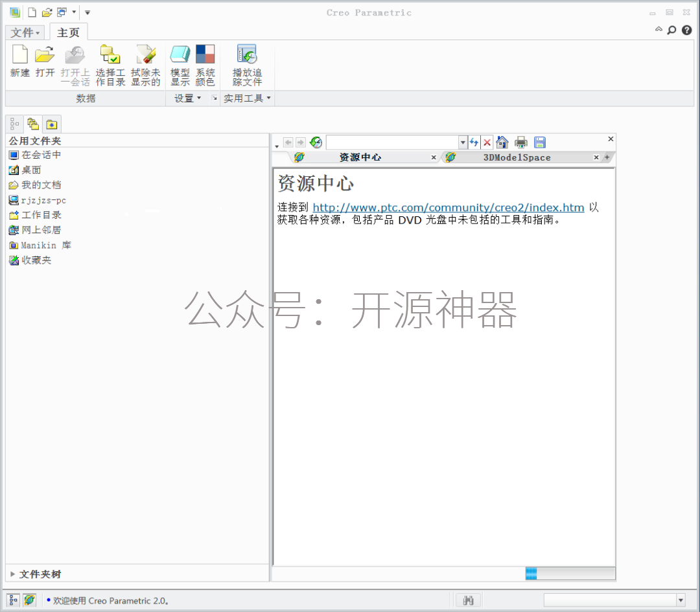This screenshot has width=700, height=612.
Task: Select the 主页 ribbon tab
Action: coord(68,32)
